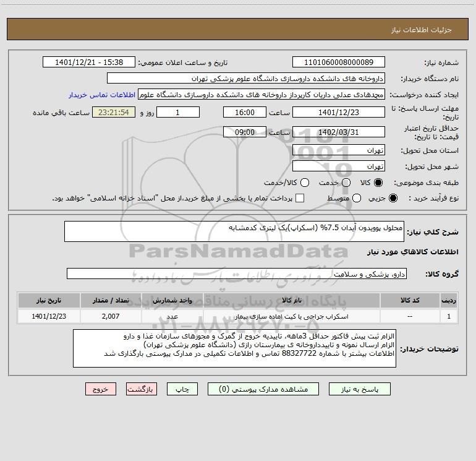476x461 pixels.
Task: Select the جزیی purchase type radio
Action: point(393,198)
